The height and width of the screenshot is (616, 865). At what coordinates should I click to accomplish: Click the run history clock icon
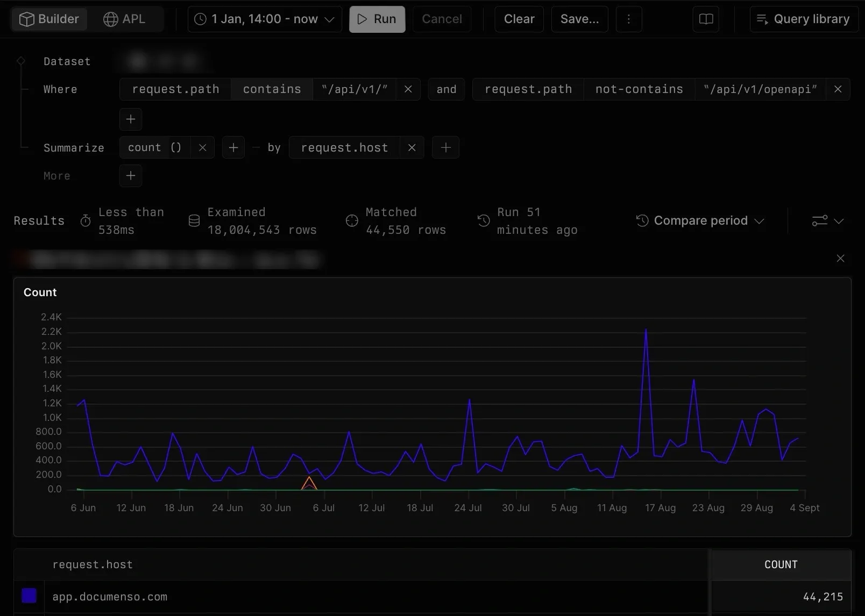[x=484, y=220]
